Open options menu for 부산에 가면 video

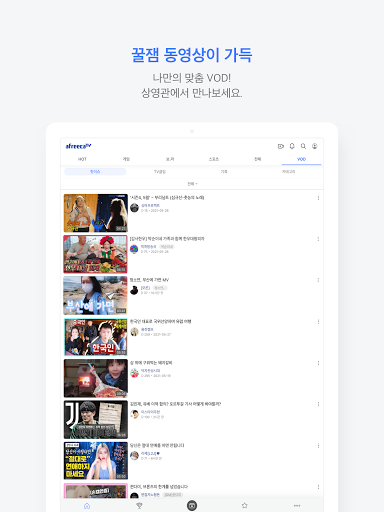coord(318,280)
